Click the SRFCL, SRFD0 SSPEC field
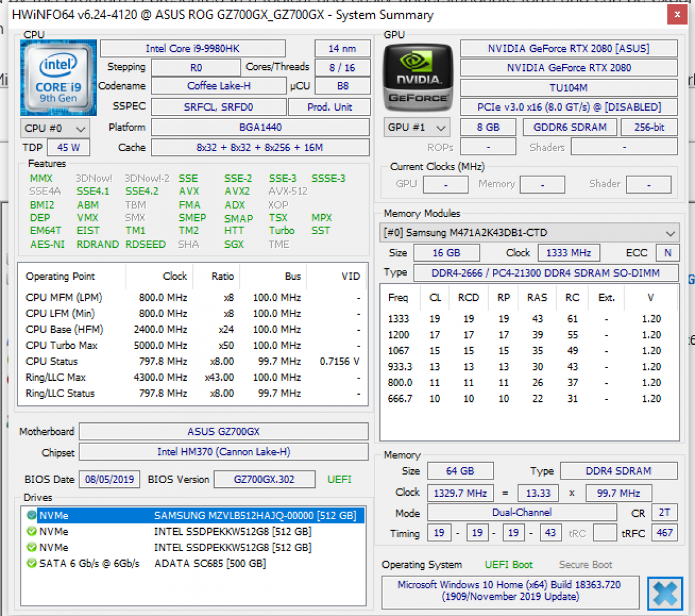The height and width of the screenshot is (616, 695). point(218,107)
